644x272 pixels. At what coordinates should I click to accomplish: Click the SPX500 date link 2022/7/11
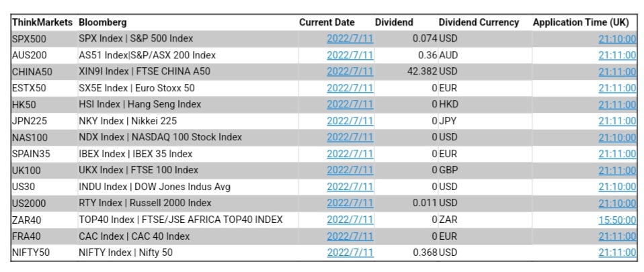click(350, 38)
